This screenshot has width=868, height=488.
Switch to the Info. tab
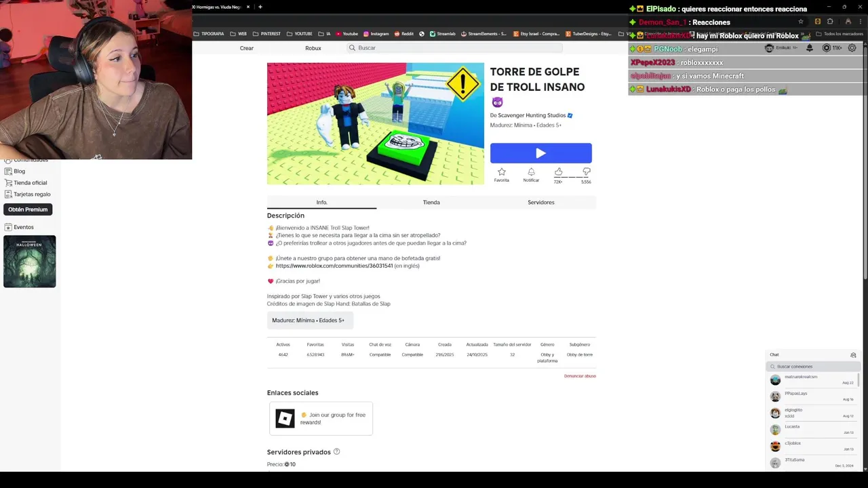321,202
